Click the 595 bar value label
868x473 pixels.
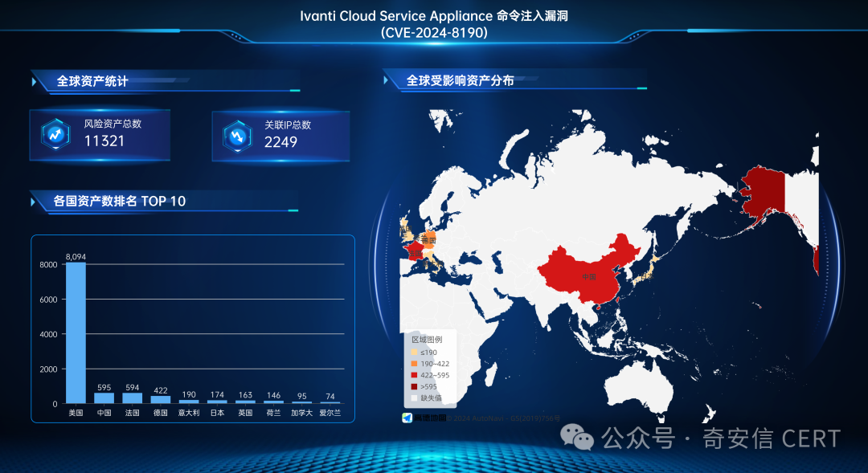pyautogui.click(x=104, y=387)
